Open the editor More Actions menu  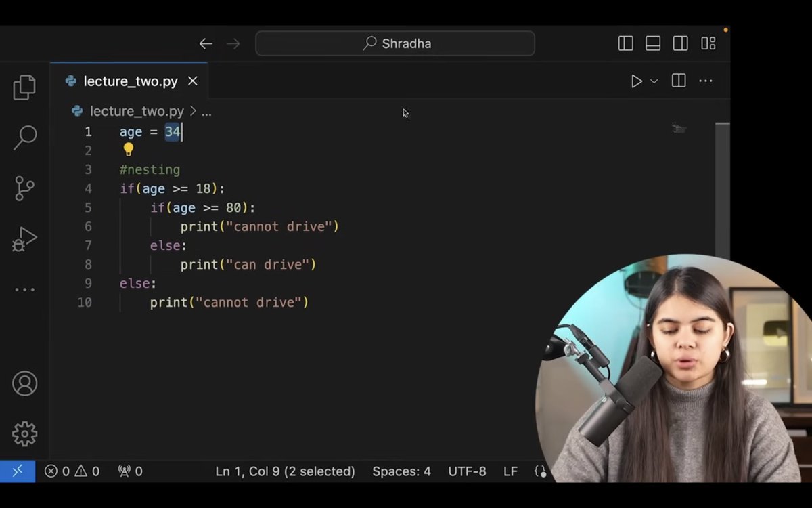pyautogui.click(x=706, y=81)
